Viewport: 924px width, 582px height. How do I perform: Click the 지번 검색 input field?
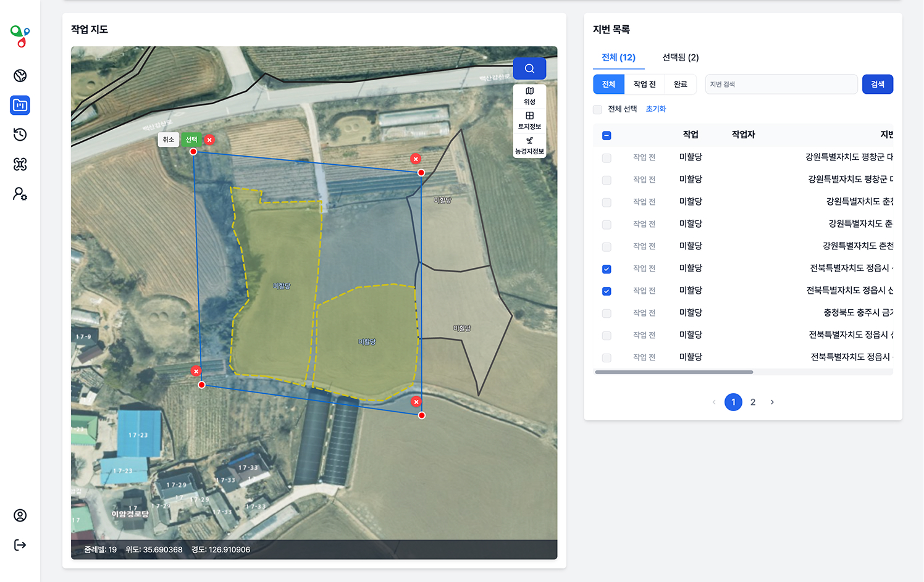(x=781, y=85)
